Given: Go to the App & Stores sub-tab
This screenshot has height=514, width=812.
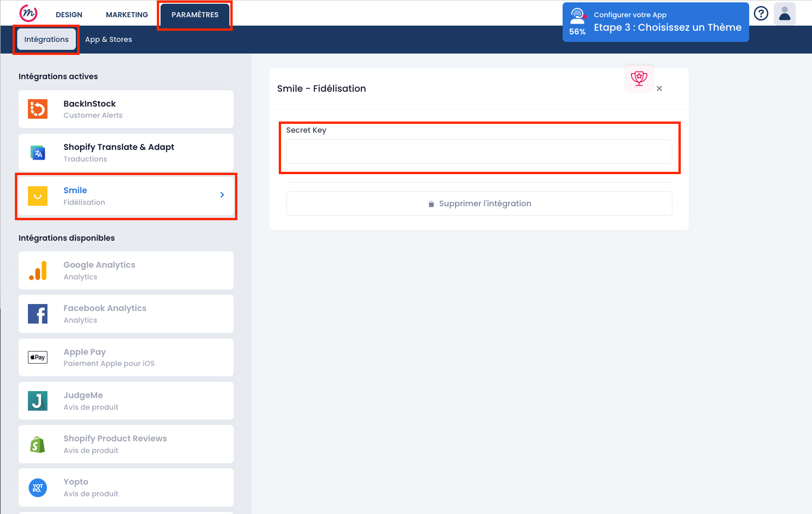Looking at the screenshot, I should coord(108,39).
